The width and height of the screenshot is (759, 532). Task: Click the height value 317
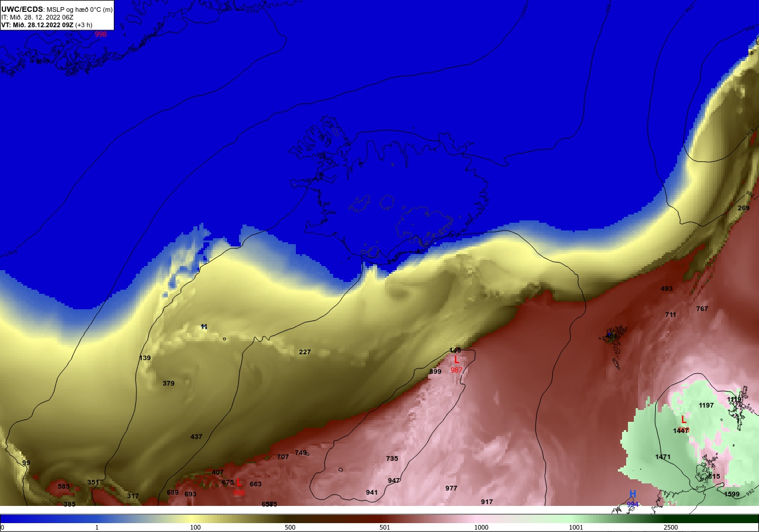133,496
